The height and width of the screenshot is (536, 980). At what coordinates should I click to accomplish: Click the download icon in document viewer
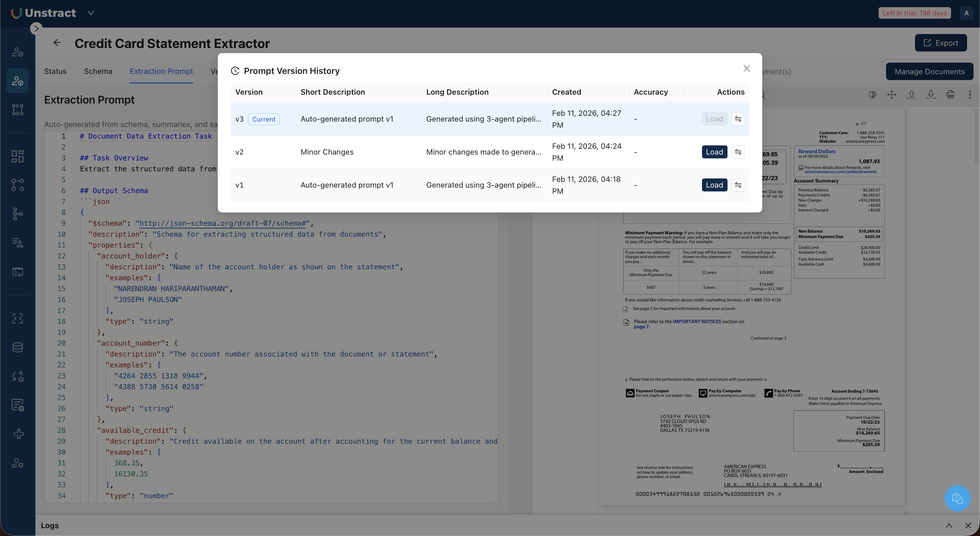click(931, 95)
